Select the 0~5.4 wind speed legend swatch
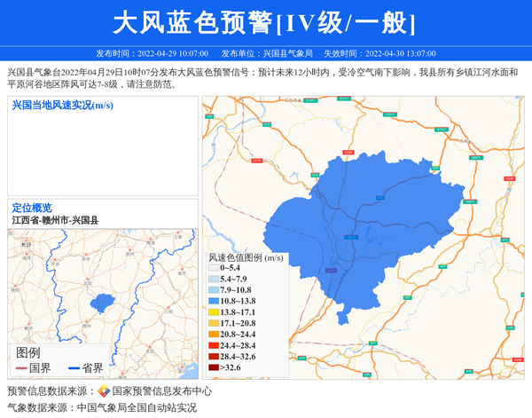532x418 pixels. click(213, 268)
